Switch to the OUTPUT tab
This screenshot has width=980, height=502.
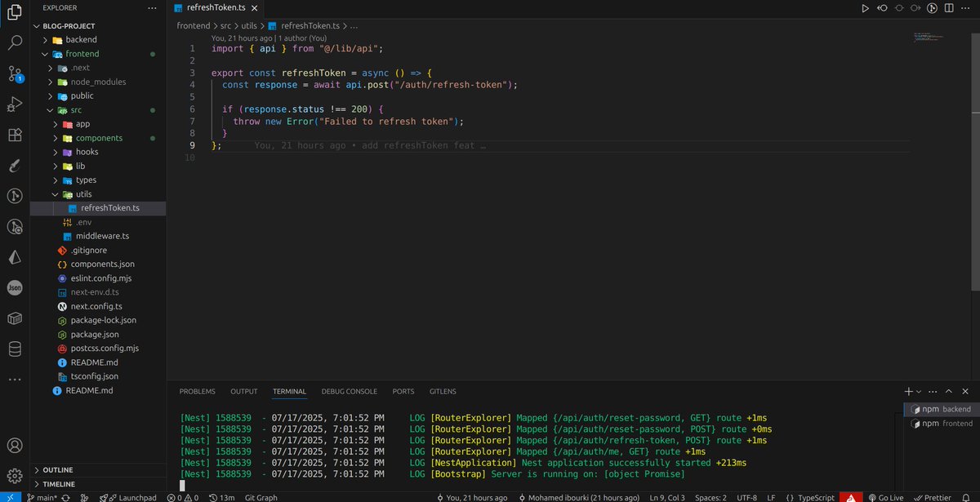click(x=243, y=392)
